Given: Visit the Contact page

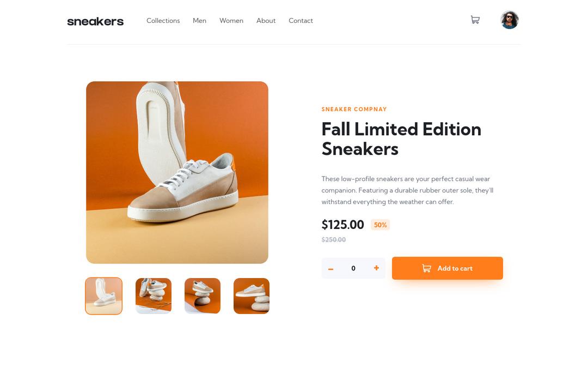Looking at the screenshot, I should (301, 21).
